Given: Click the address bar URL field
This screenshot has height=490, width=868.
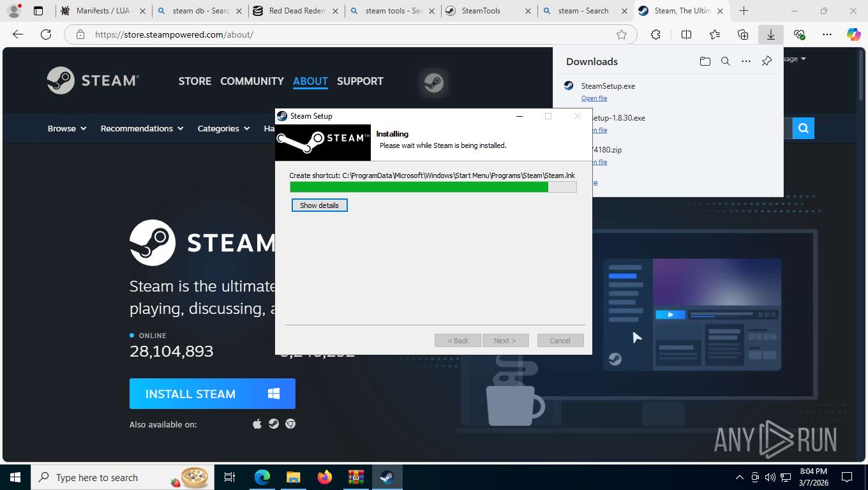Looking at the screenshot, I should click(351, 34).
